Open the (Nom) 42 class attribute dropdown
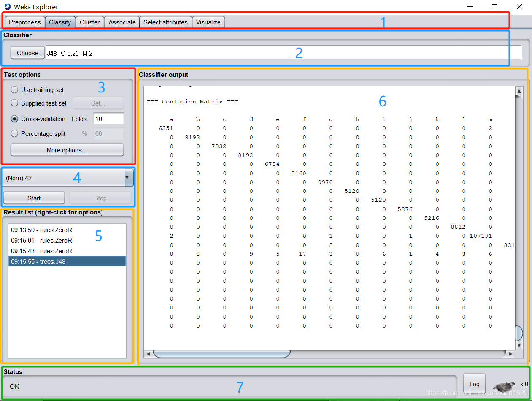The image size is (532, 401). coord(68,178)
